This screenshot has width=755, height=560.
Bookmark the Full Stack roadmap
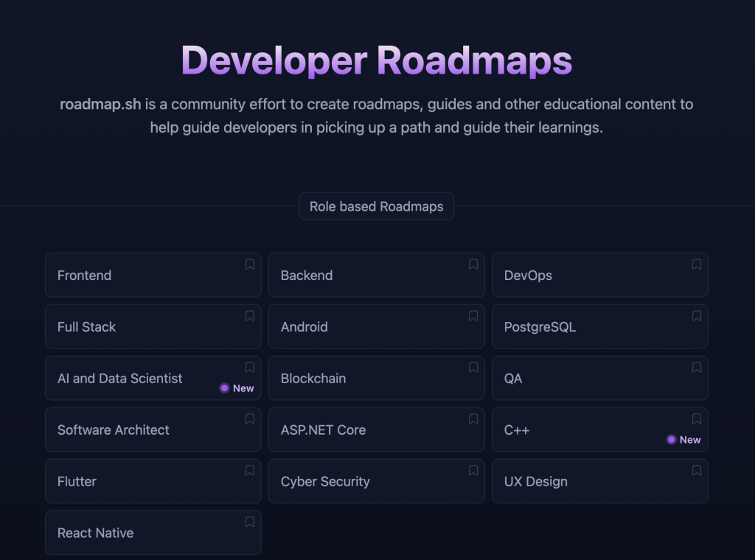tap(249, 315)
